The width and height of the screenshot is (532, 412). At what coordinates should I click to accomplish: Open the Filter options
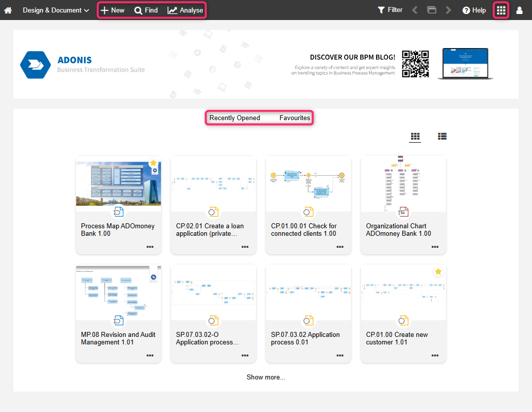(389, 10)
